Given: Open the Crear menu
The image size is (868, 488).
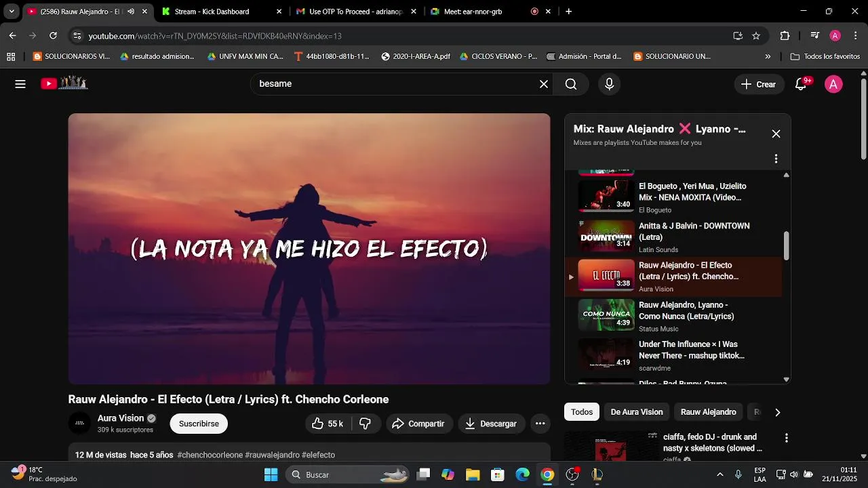Looking at the screenshot, I should 758,84.
